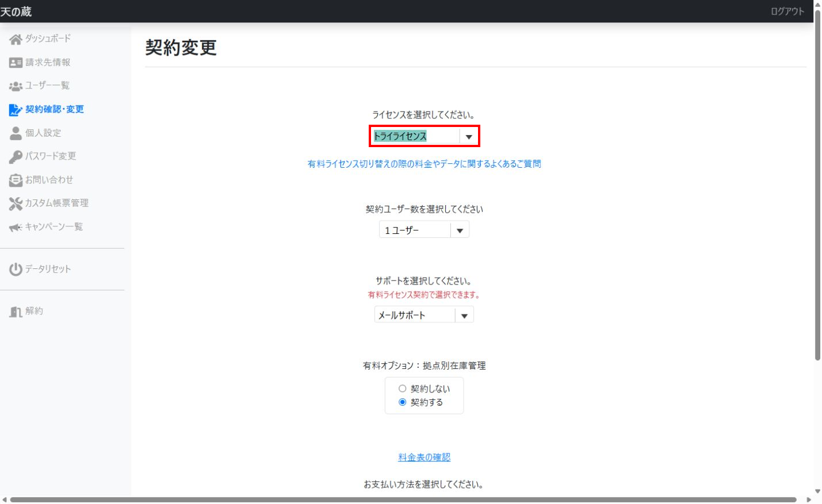Click the 契約変更 page heading
Image resolution: width=822 pixels, height=504 pixels.
(181, 48)
